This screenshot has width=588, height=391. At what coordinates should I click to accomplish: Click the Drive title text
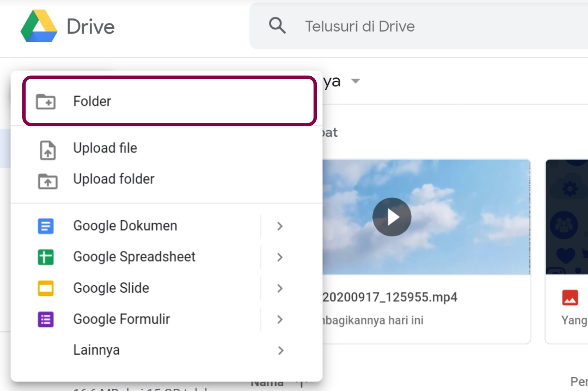(91, 27)
